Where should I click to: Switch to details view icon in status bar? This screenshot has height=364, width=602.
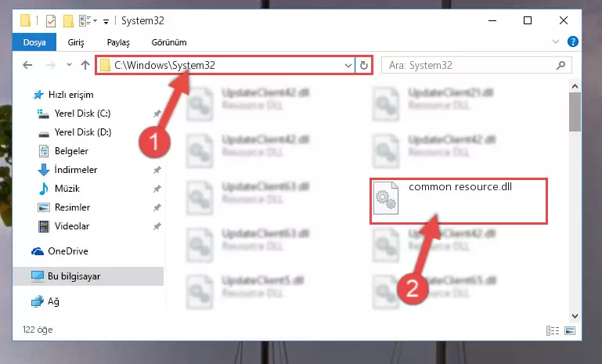(553, 330)
